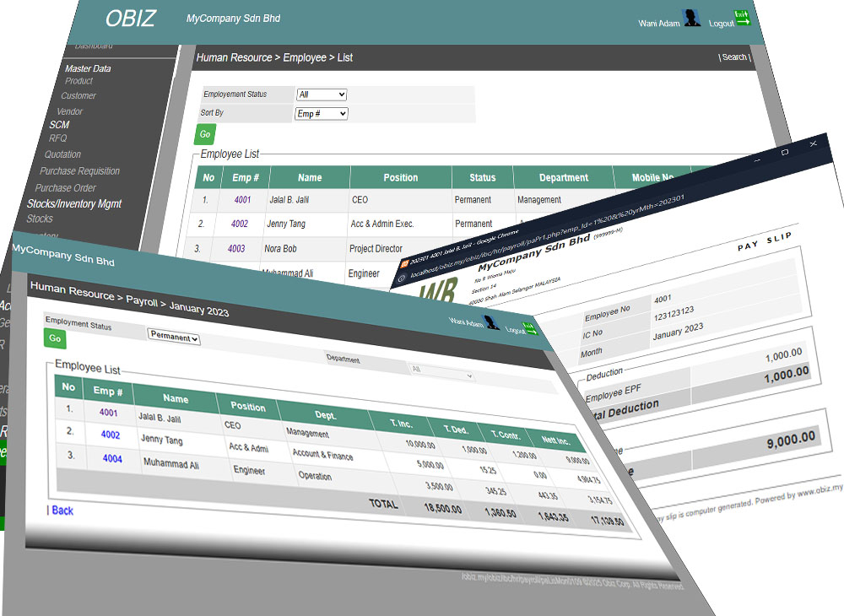Click the TOTAL label in the Payroll table
Screen dimensions: 844x616
(x=383, y=504)
